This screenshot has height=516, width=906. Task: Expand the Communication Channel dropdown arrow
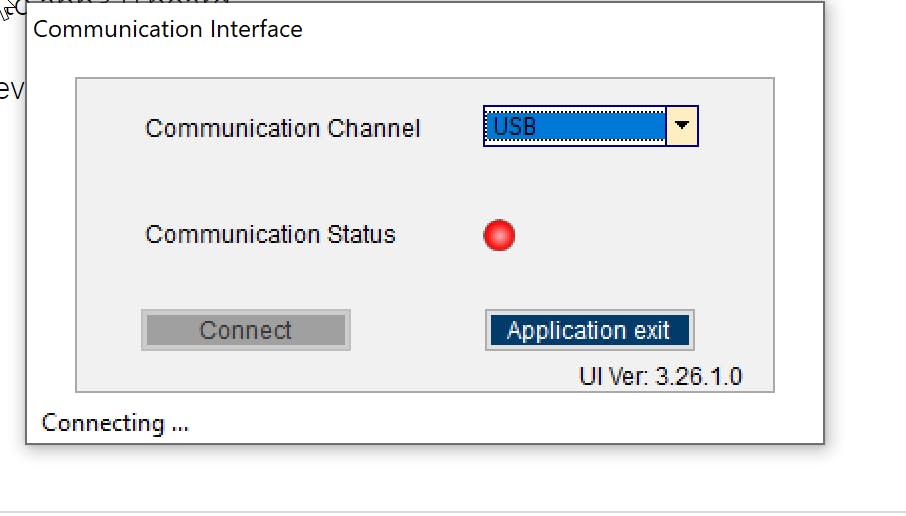click(x=682, y=126)
